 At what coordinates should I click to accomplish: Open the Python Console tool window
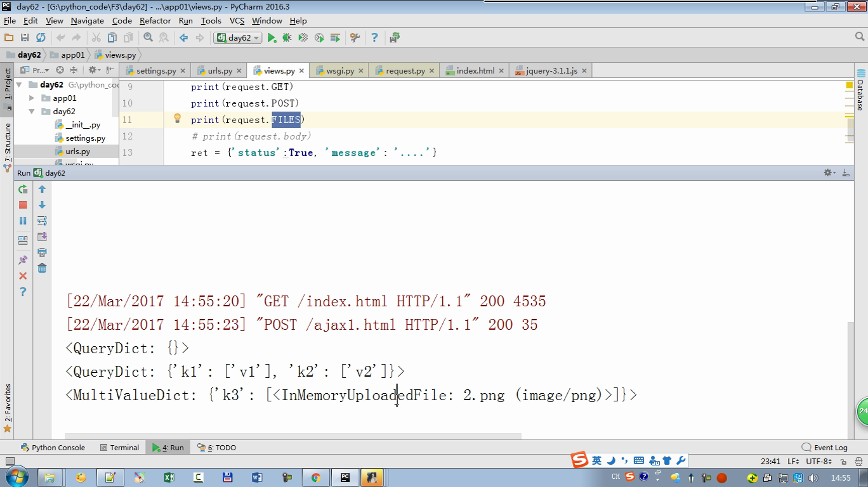coord(53,447)
